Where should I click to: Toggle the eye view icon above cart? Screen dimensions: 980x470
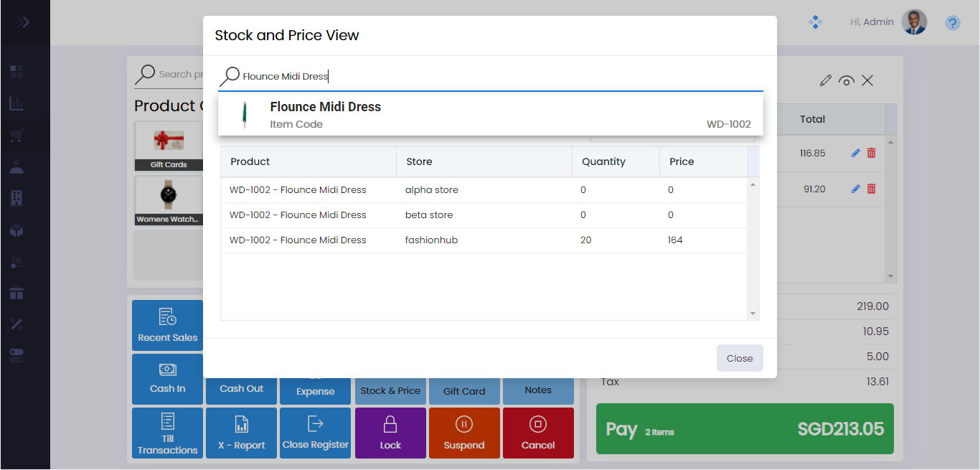click(847, 80)
